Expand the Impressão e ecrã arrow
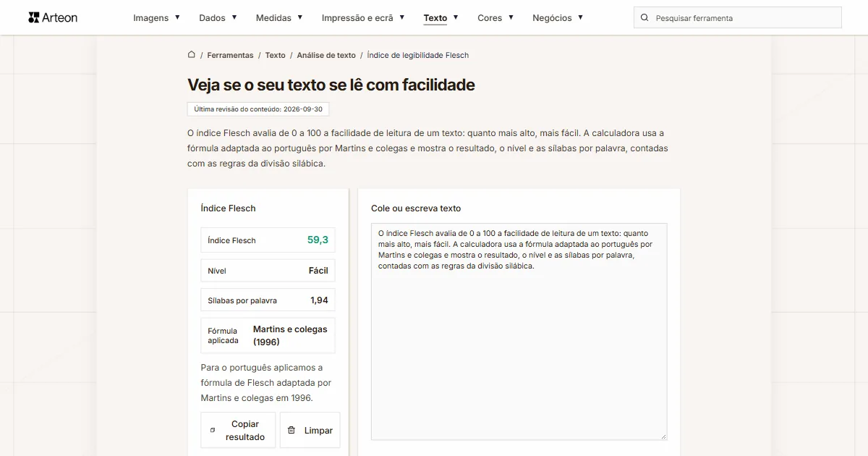Image resolution: width=868 pixels, height=456 pixels. point(402,17)
